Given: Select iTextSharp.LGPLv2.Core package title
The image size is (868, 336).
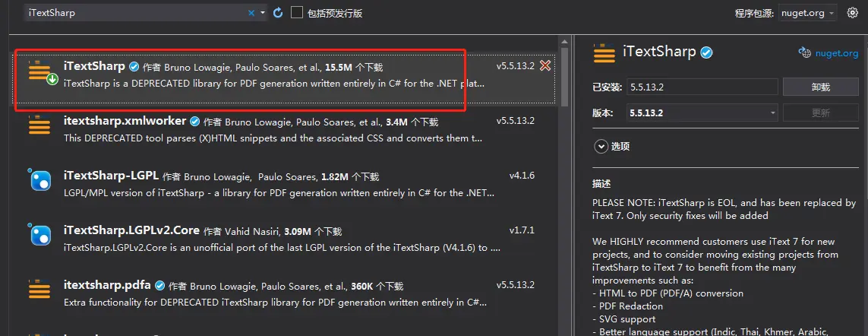Looking at the screenshot, I should click(131, 230).
